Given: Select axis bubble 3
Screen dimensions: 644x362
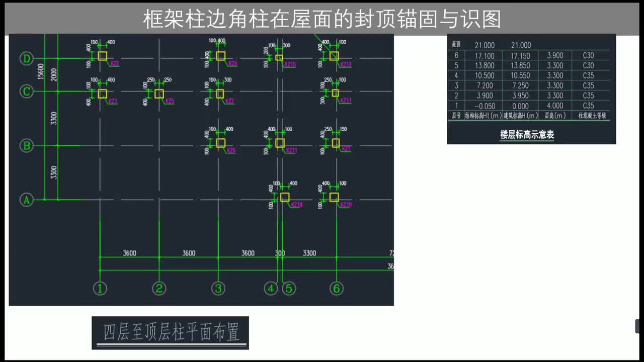Looking at the screenshot, I should pyautogui.click(x=218, y=289).
